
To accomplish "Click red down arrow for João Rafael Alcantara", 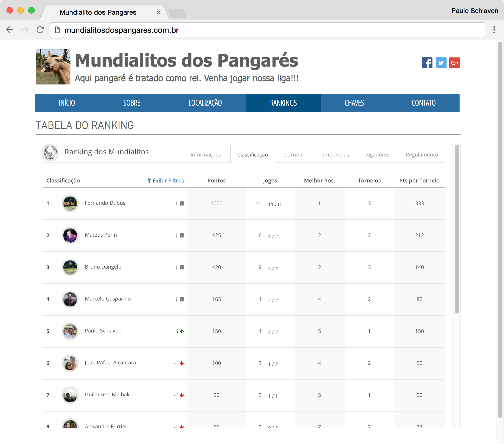I will click(182, 363).
